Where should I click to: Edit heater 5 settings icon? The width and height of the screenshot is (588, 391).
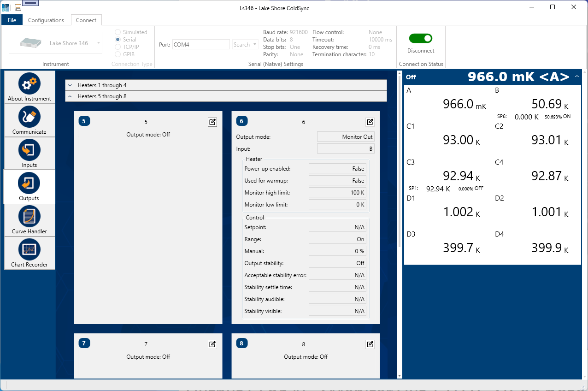212,122
